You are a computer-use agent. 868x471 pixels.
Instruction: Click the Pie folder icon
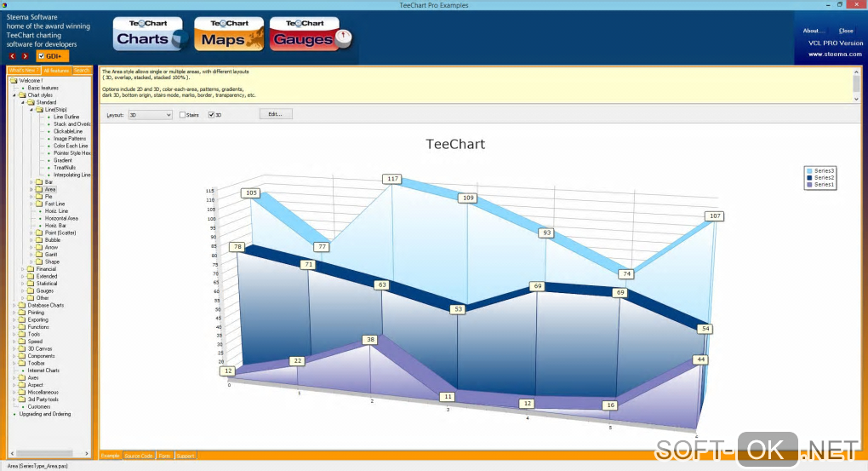coord(39,196)
